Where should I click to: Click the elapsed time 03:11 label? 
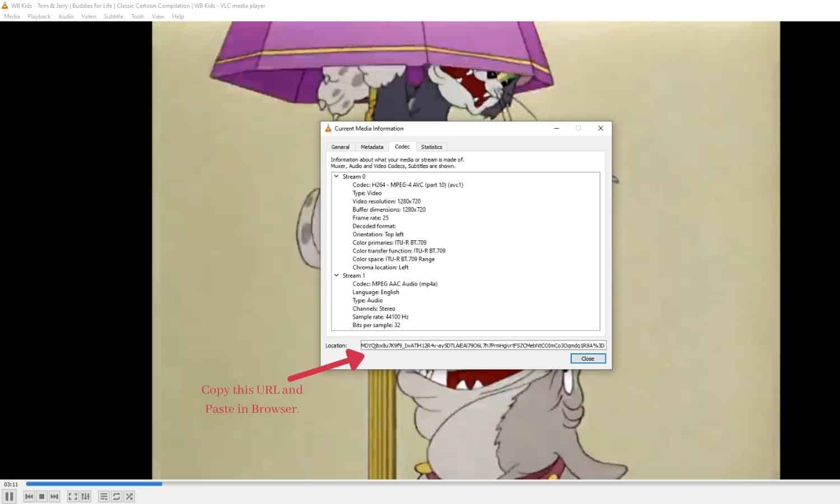click(11, 484)
